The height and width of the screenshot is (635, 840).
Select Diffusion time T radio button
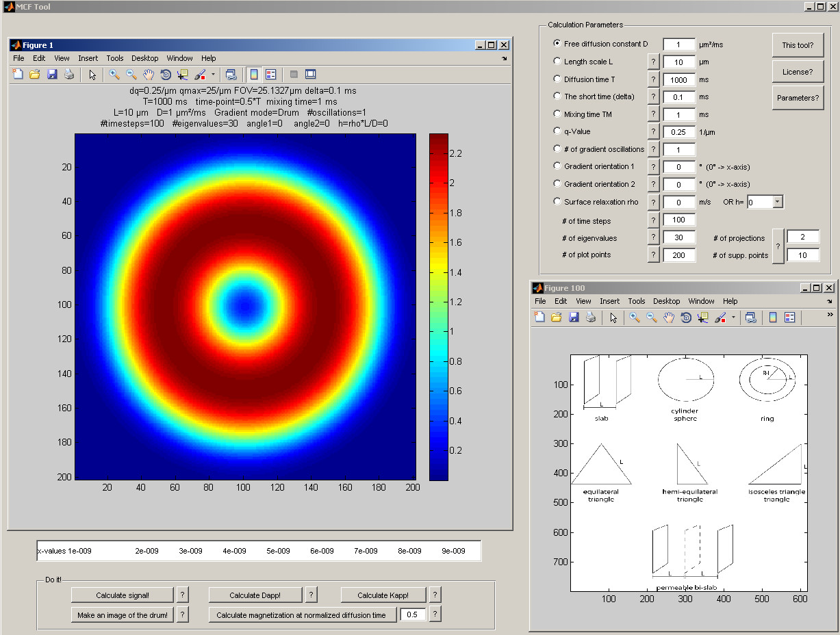point(557,79)
